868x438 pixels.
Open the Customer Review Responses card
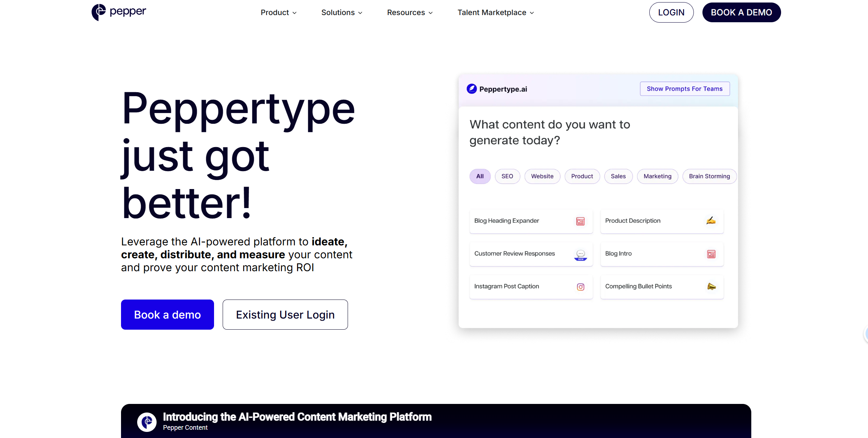coord(531,254)
